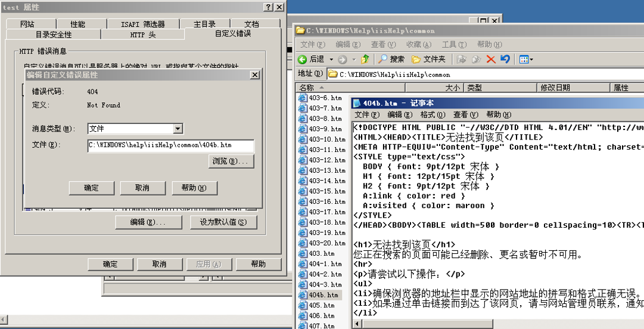The width and height of the screenshot is (644, 329).
Task: Click the blue Undo arrow icon
Action: click(505, 60)
